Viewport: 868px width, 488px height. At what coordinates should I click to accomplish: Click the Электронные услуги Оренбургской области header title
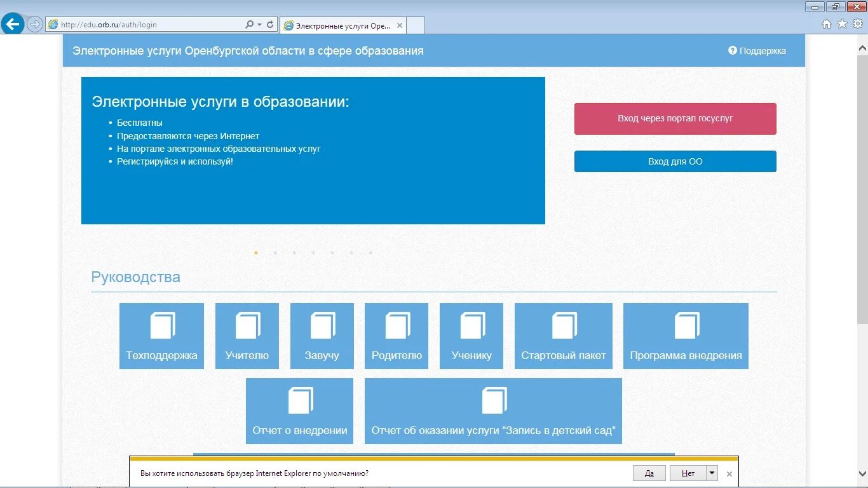[x=248, y=51]
